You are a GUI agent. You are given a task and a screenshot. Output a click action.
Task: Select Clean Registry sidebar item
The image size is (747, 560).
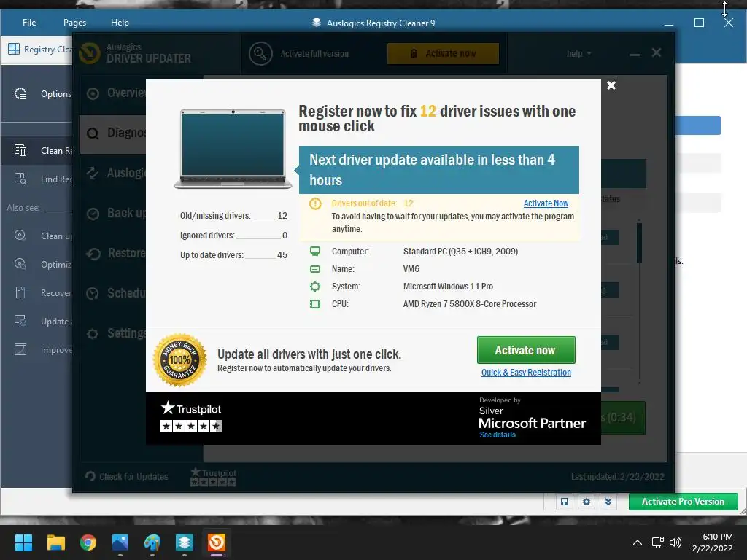click(x=37, y=150)
